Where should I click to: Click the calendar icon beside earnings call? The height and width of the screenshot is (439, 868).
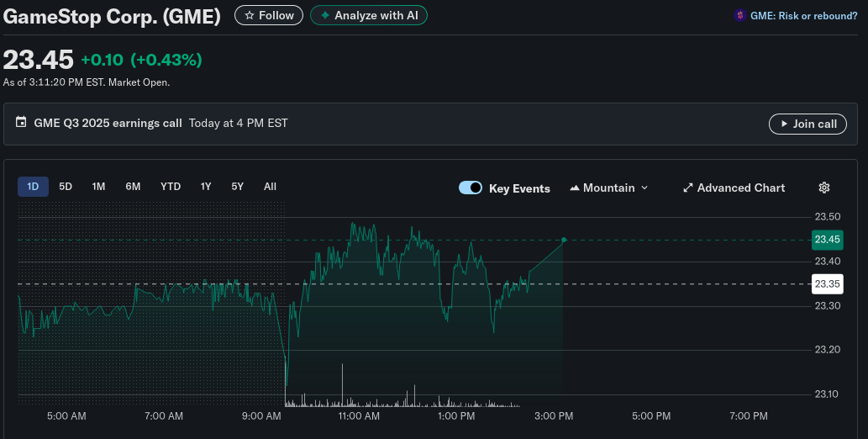(21, 122)
